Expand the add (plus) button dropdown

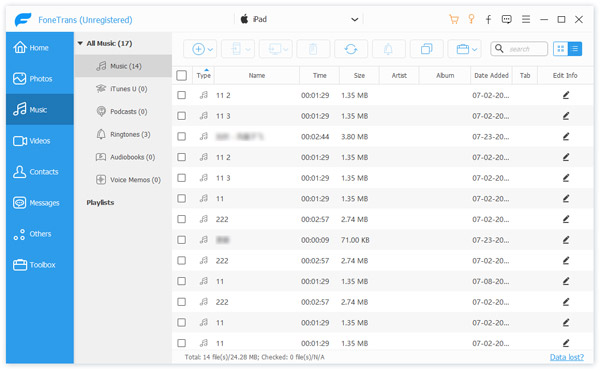[x=210, y=49]
